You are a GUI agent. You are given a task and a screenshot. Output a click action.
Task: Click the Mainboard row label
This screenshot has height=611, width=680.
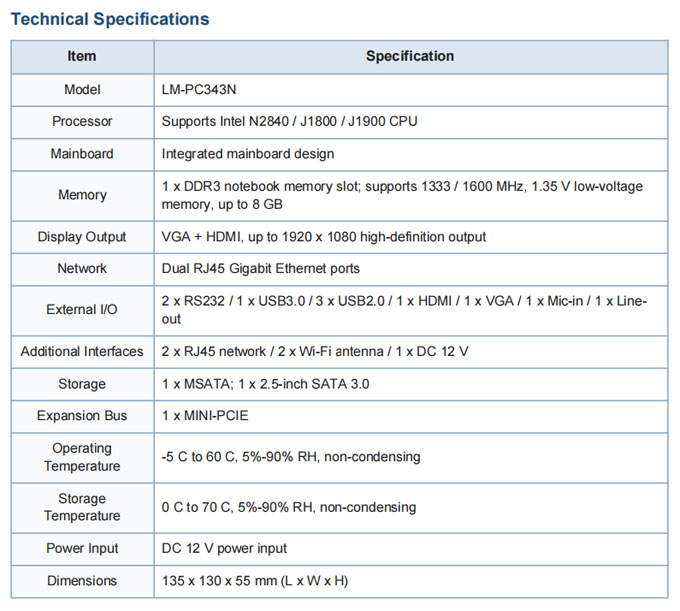82,154
